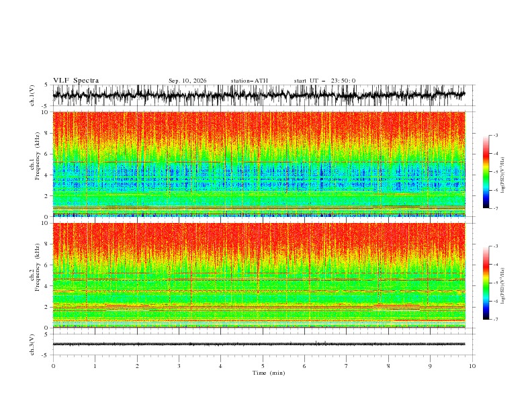Click the ch.3(V) axis label
The width and height of the screenshot is (532, 411).
point(32,345)
